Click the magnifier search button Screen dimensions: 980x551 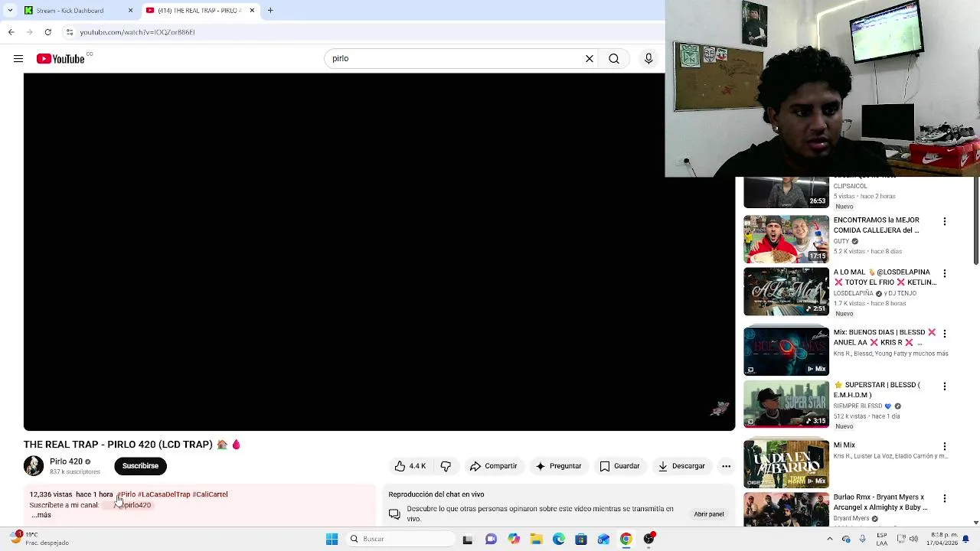click(614, 59)
